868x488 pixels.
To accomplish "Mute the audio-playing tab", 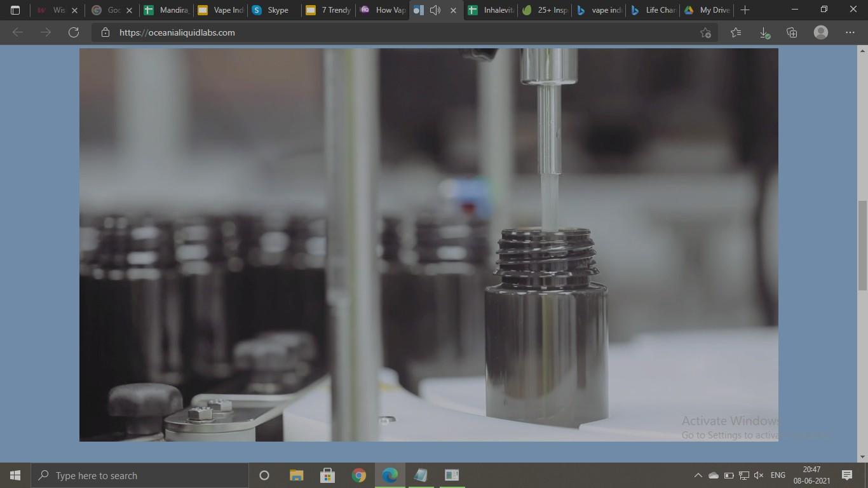I will [435, 10].
